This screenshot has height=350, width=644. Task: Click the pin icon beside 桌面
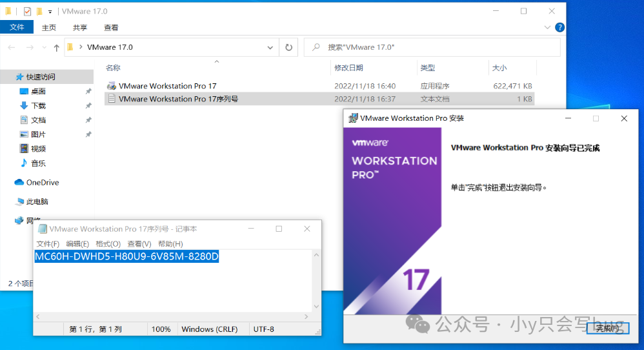coord(88,91)
